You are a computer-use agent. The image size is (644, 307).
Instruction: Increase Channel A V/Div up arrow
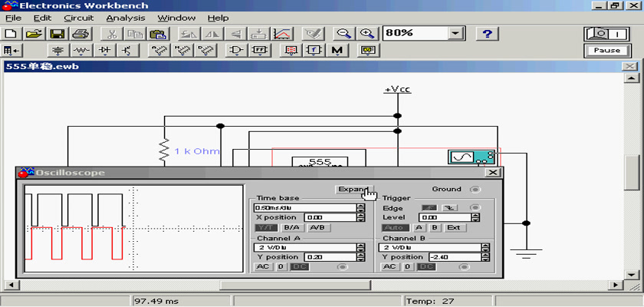(x=361, y=246)
